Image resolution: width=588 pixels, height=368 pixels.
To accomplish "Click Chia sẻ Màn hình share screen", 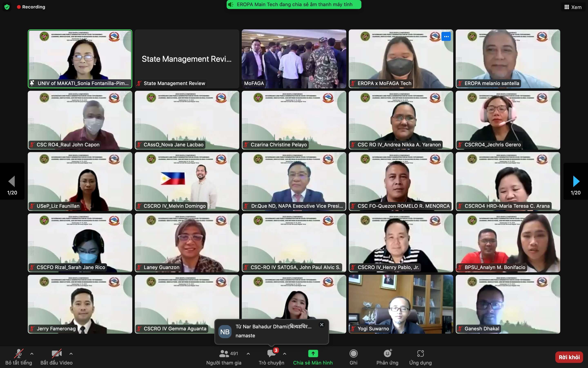I will click(313, 357).
